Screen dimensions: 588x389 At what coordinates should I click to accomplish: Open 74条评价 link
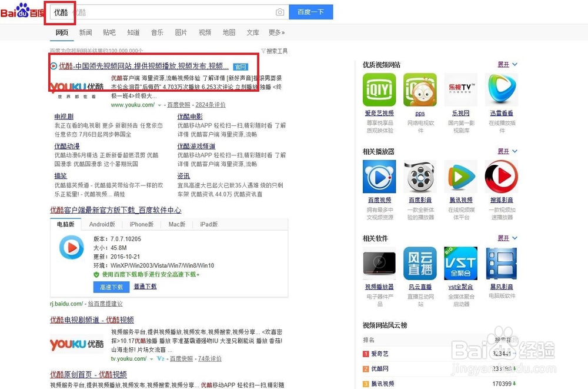coord(210,358)
